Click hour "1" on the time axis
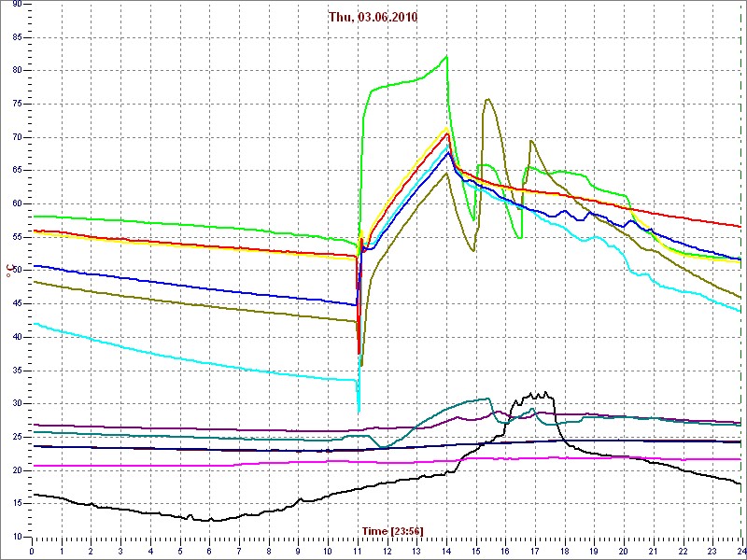 [x=62, y=552]
